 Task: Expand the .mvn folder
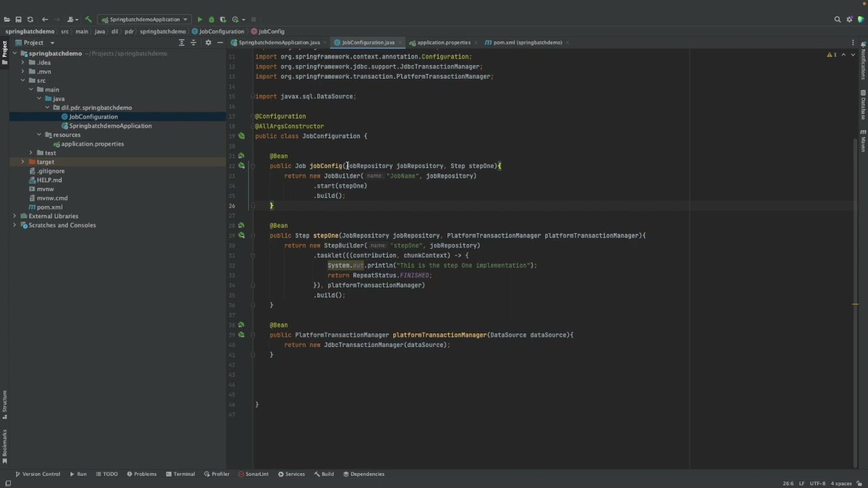(22, 71)
